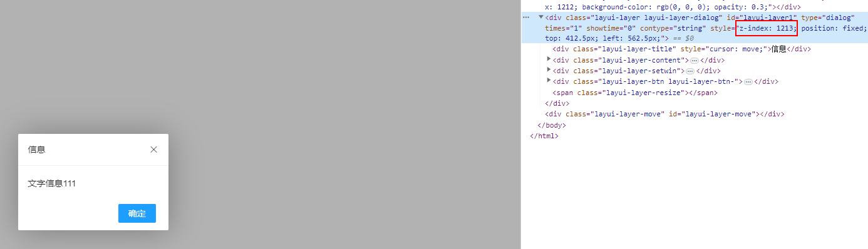Click the 文字信息111 message text
The width and height of the screenshot is (868, 249).
[x=52, y=183]
